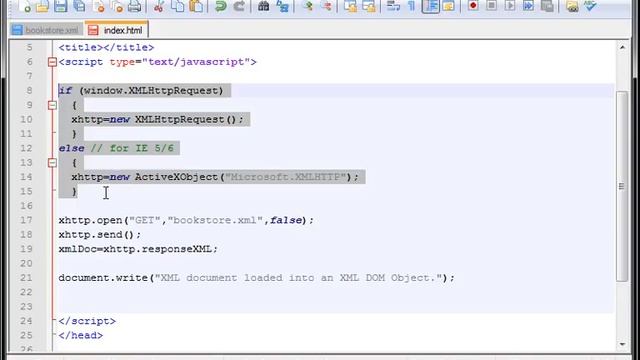640x360 pixels.
Task: Select the index.html tab
Action: tap(117, 30)
